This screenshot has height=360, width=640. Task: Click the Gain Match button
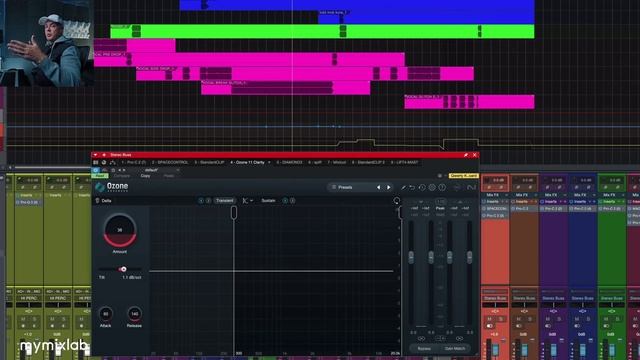click(455, 349)
